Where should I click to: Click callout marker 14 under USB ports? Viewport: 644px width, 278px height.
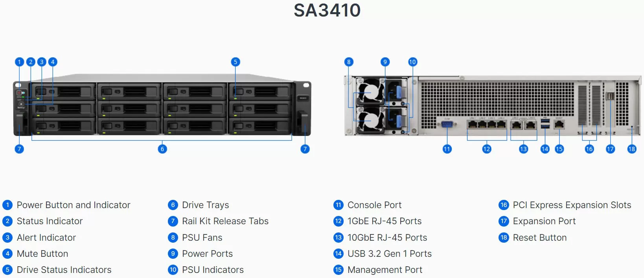coord(545,149)
